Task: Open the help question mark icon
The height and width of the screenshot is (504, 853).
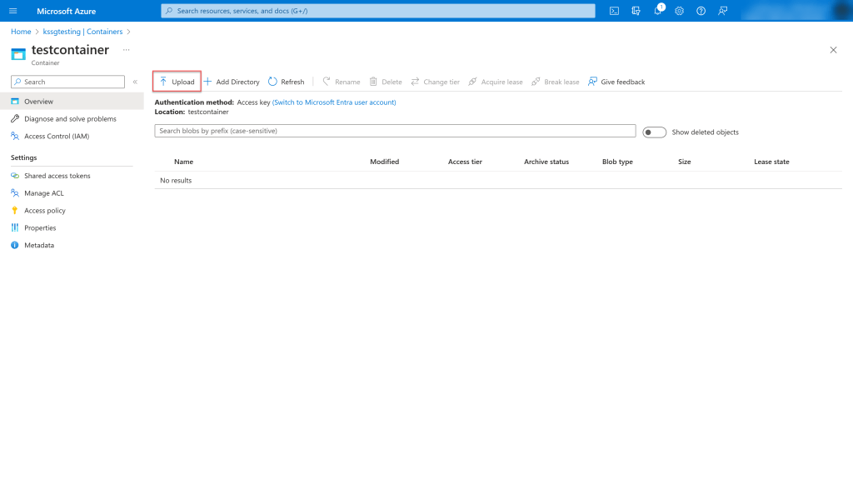Action: pyautogui.click(x=701, y=11)
